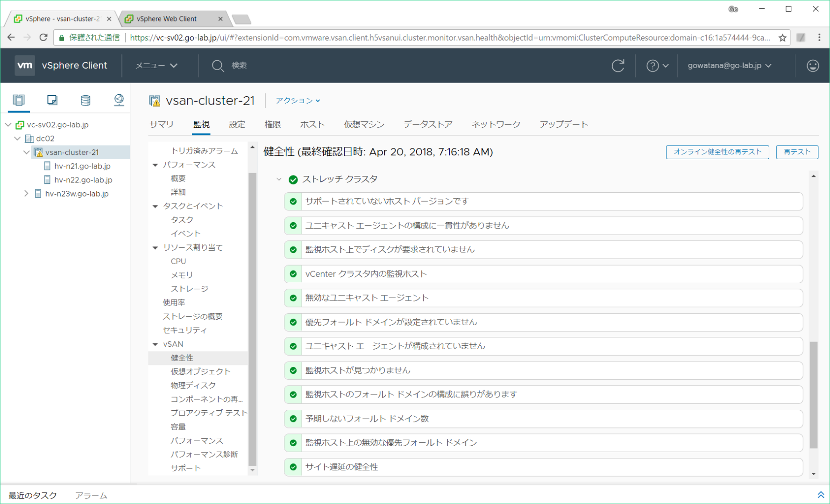Click the health list vertical scrollbar thumb
830x504 pixels.
814,395
